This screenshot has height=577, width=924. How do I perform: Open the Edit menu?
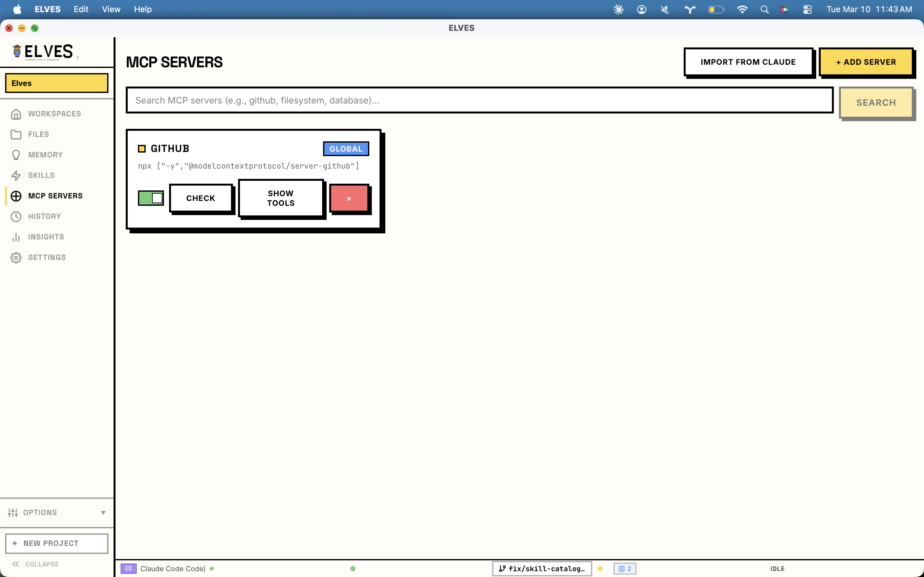click(81, 9)
